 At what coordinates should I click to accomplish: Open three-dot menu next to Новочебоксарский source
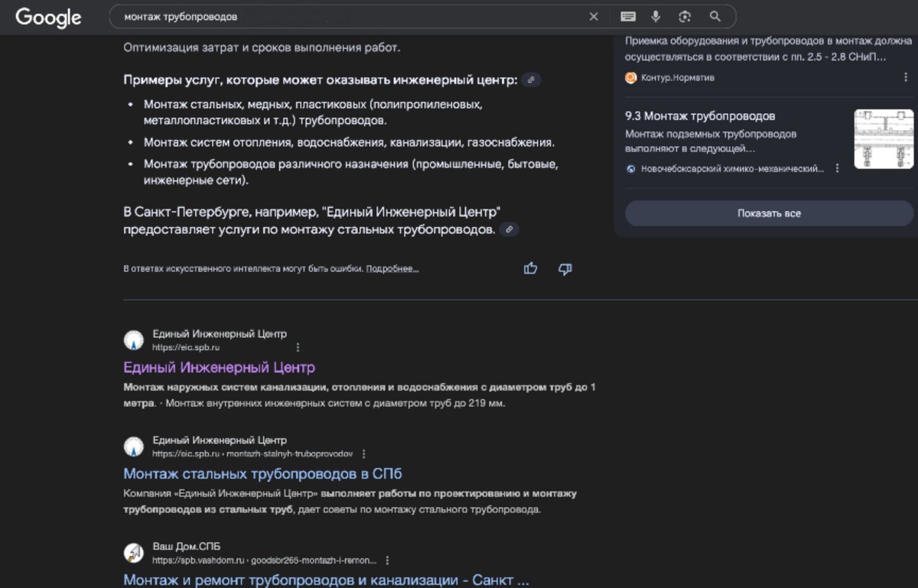click(838, 168)
